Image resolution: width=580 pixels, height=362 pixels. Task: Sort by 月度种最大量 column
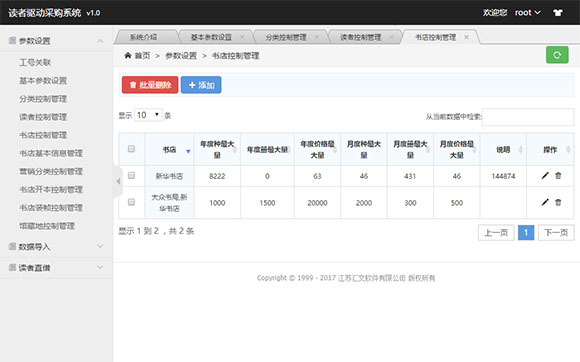[364, 149]
